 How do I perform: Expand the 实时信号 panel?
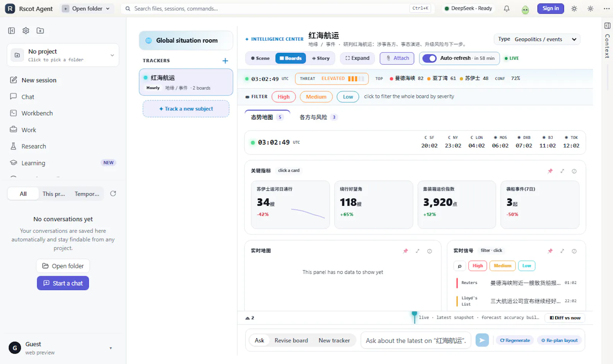coord(562,251)
